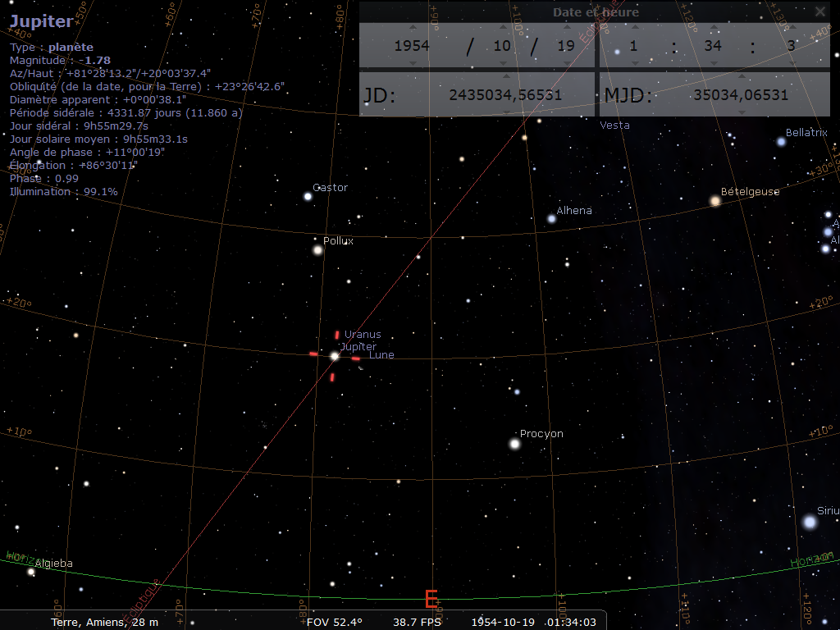
Task: Click the year field showing 1954
Action: click(x=412, y=46)
